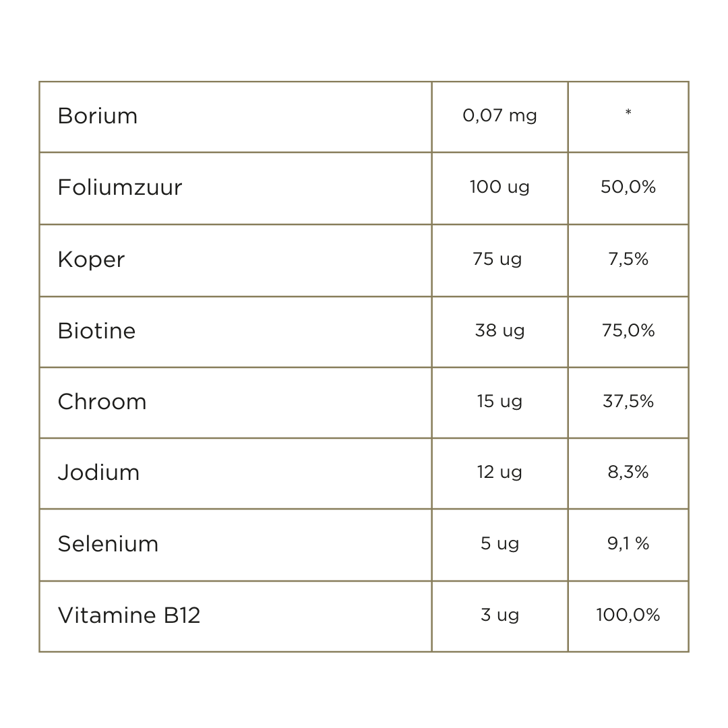Click the Borium ingredient name
Viewport: 728px width, 728px height.
pos(98,116)
